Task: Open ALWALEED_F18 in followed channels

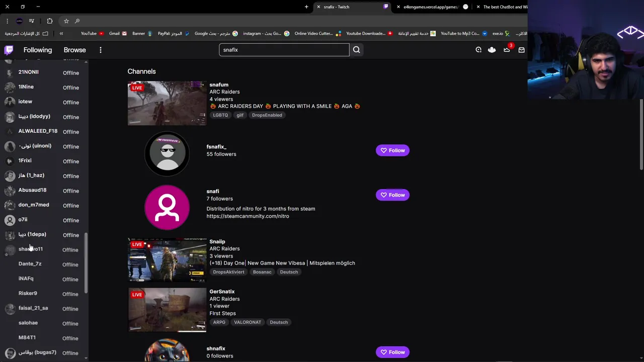Action: coord(44,131)
